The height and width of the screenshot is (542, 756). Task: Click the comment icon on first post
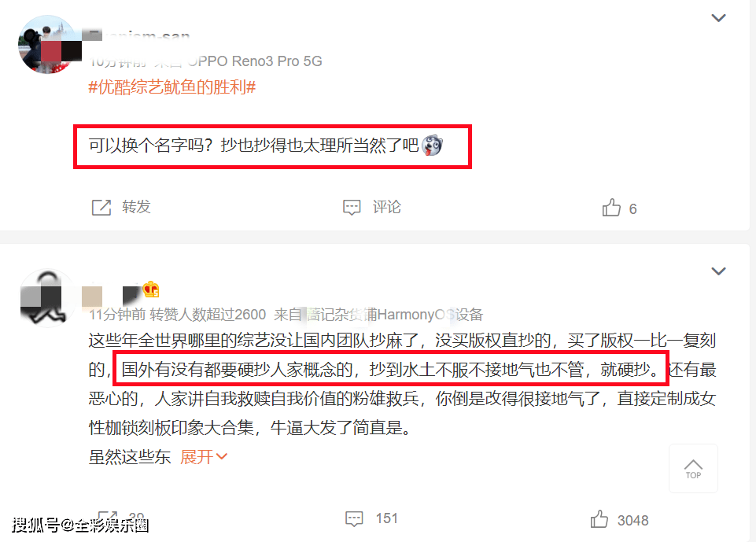point(352,208)
